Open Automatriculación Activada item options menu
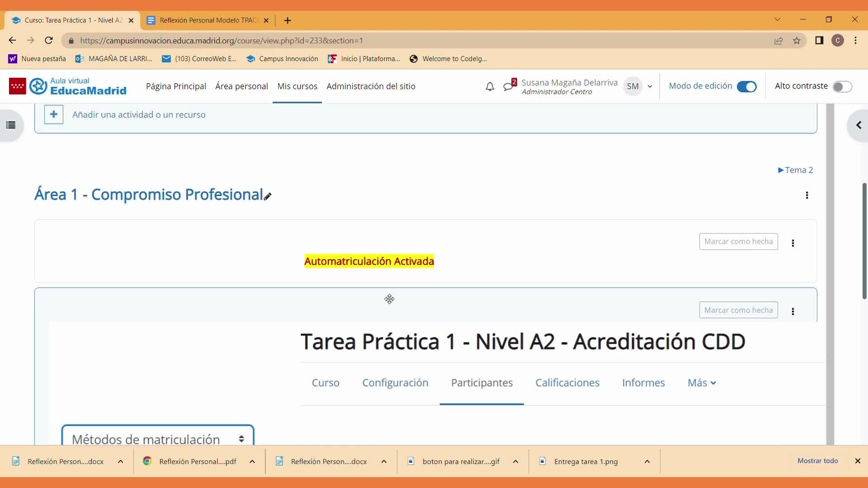This screenshot has height=488, width=868. (x=793, y=243)
